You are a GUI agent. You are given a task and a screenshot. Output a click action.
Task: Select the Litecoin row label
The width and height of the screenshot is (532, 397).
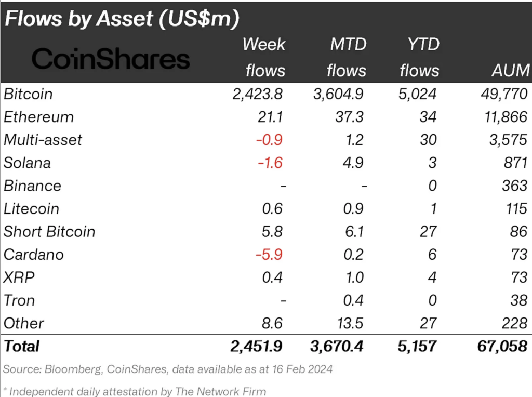click(x=31, y=208)
